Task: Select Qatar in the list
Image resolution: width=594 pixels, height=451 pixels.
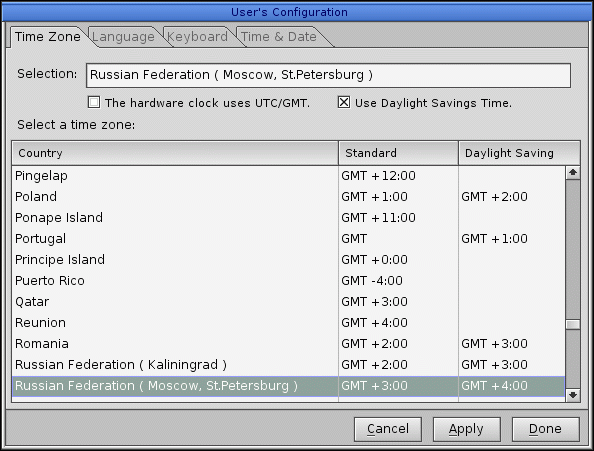Action: (288, 302)
